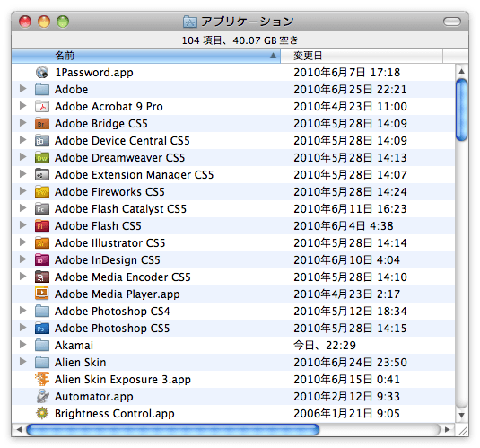The image size is (480, 448).
Task: Click the Adobe Media Encoder CS5 icon
Action: pos(42,277)
